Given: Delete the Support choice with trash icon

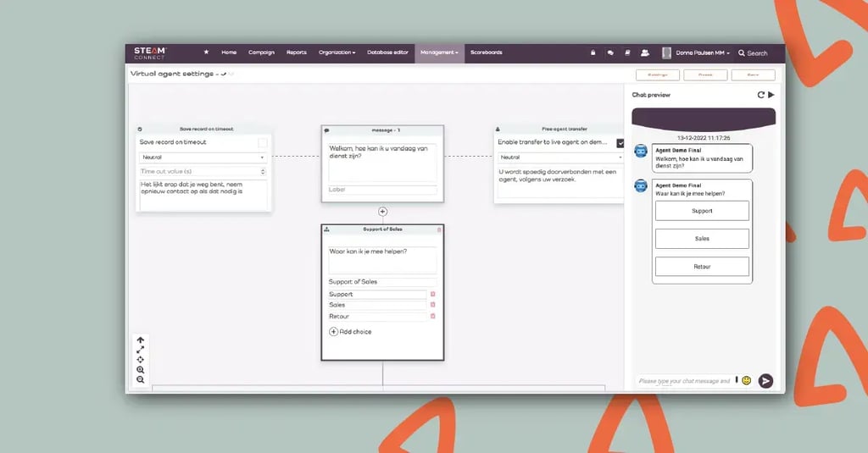Looking at the screenshot, I should click(433, 295).
